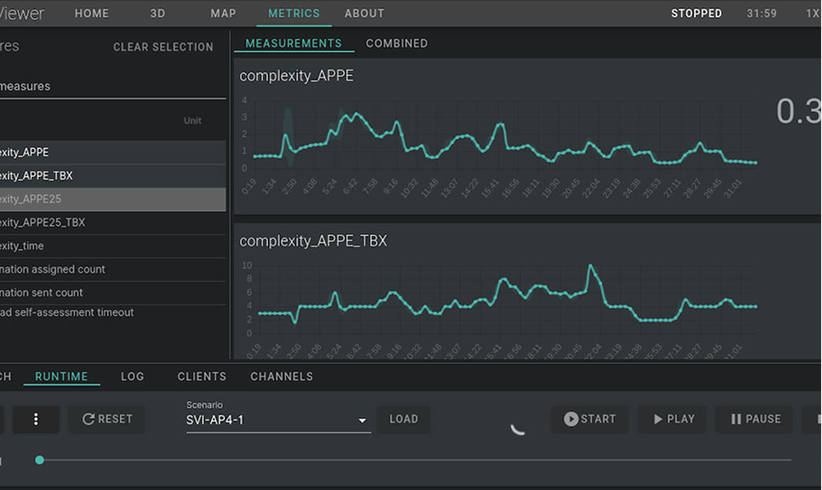Image resolution: width=822 pixels, height=490 pixels.
Task: Pause the simulation playback
Action: (755, 419)
